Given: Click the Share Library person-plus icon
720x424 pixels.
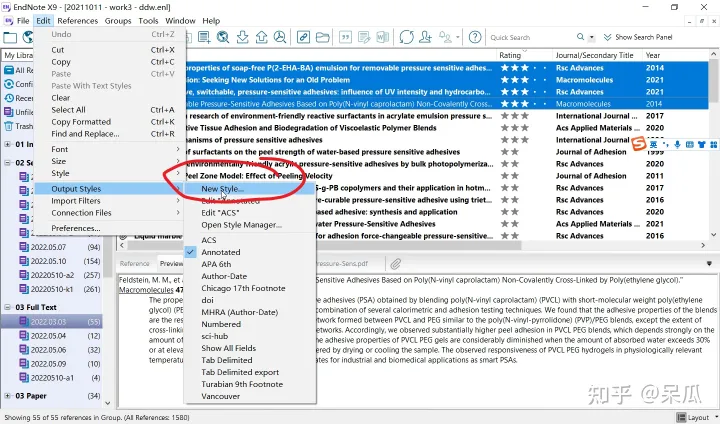Looking at the screenshot, I should (426, 37).
